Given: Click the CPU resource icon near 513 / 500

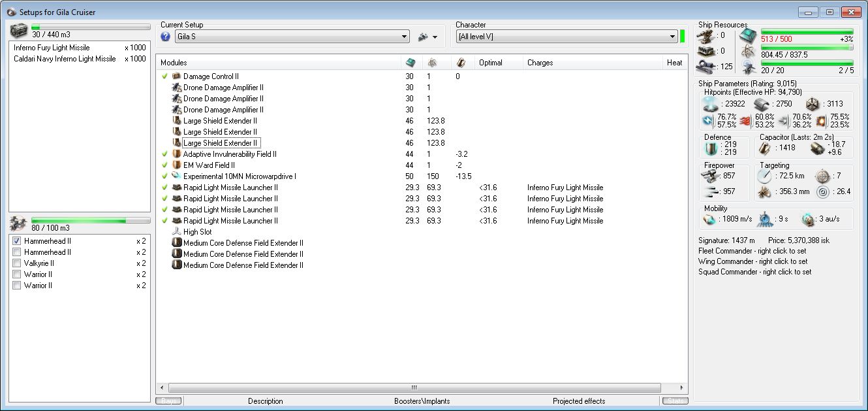Looking at the screenshot, I should [749, 35].
